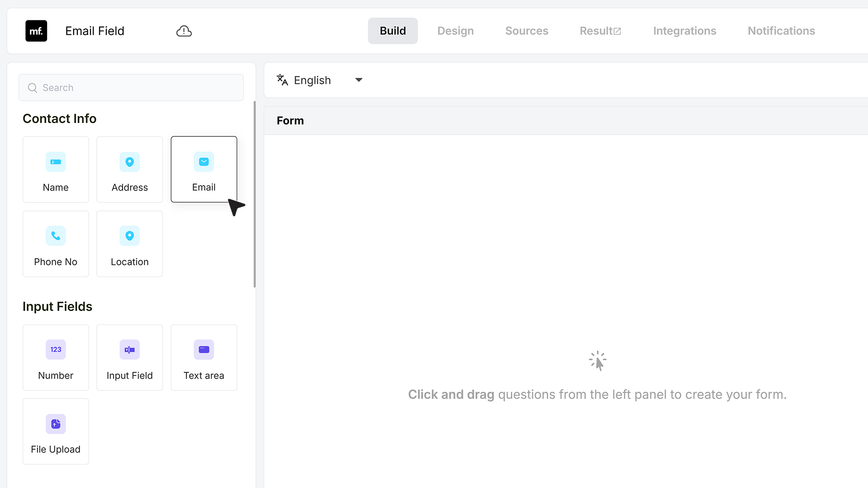Select the File Upload field card
This screenshot has height=488, width=868.
point(56,432)
